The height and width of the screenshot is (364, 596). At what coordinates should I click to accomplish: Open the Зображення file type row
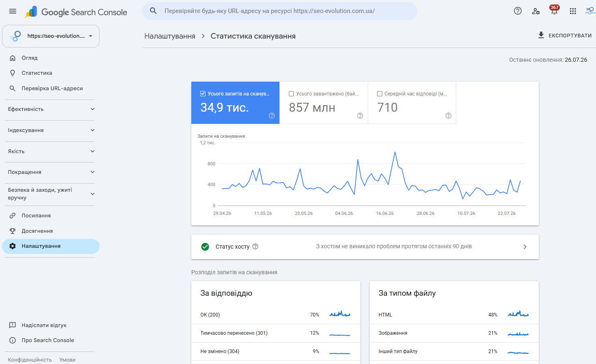coord(454,333)
